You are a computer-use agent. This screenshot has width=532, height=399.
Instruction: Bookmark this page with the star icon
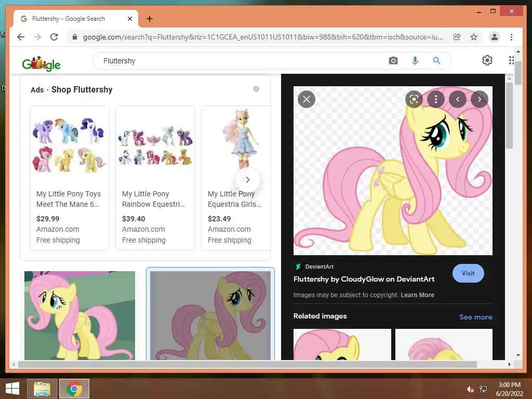tap(474, 37)
